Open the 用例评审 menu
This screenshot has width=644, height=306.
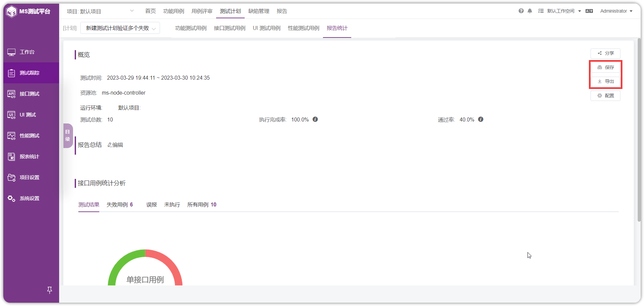[x=202, y=11]
